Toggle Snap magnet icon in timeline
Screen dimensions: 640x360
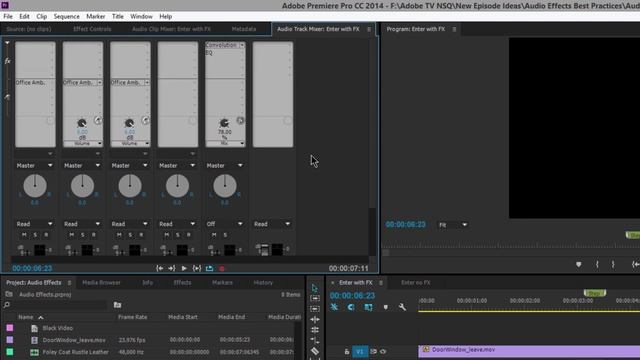(x=351, y=307)
